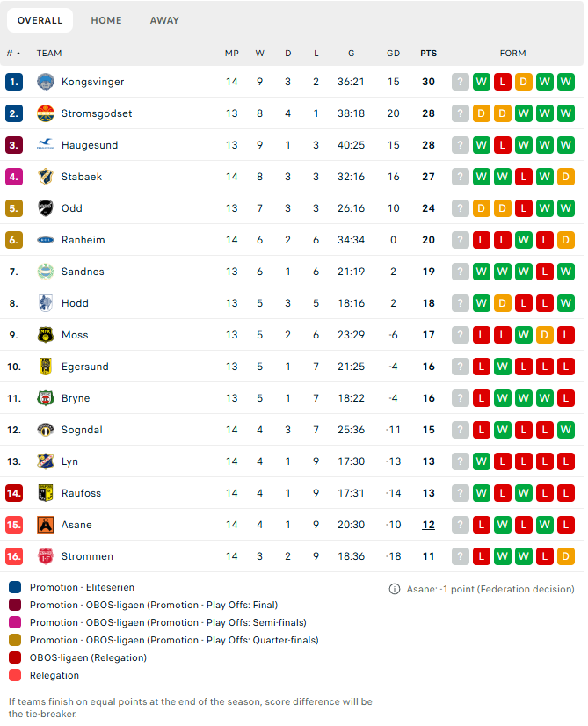
Task: Click Asane's underlined 12 points value
Action: tap(428, 525)
